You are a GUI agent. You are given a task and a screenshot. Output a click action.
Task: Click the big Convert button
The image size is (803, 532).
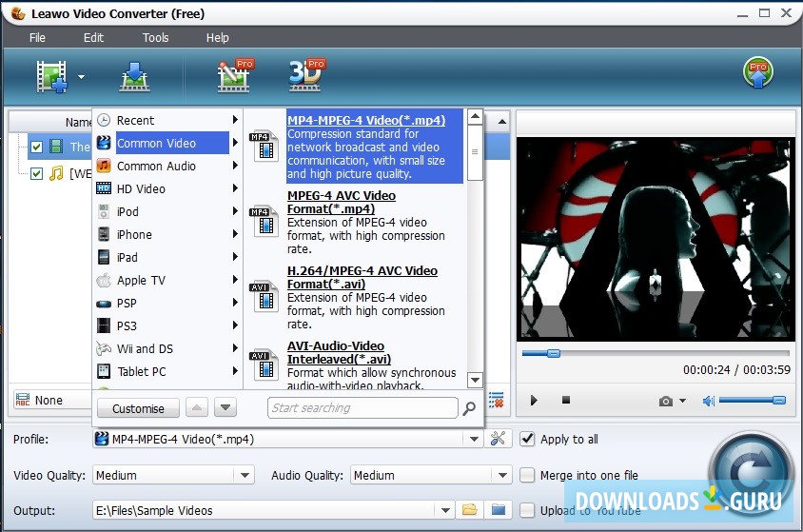point(751,474)
